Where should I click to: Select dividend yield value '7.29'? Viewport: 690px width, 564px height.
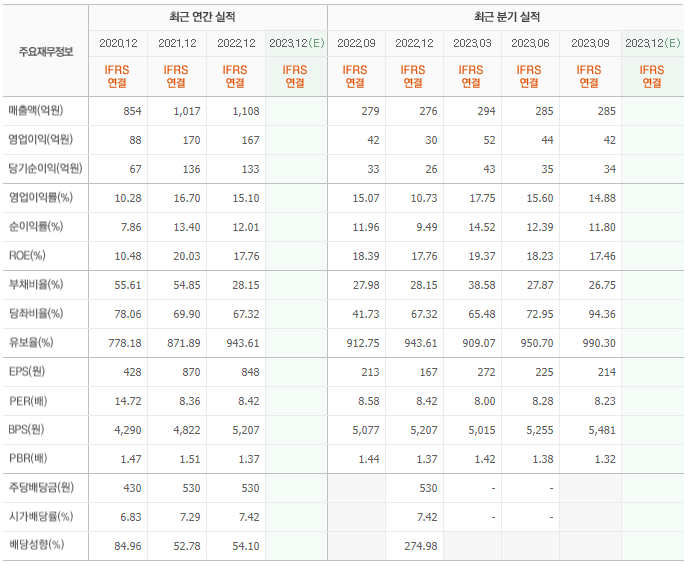(190, 518)
